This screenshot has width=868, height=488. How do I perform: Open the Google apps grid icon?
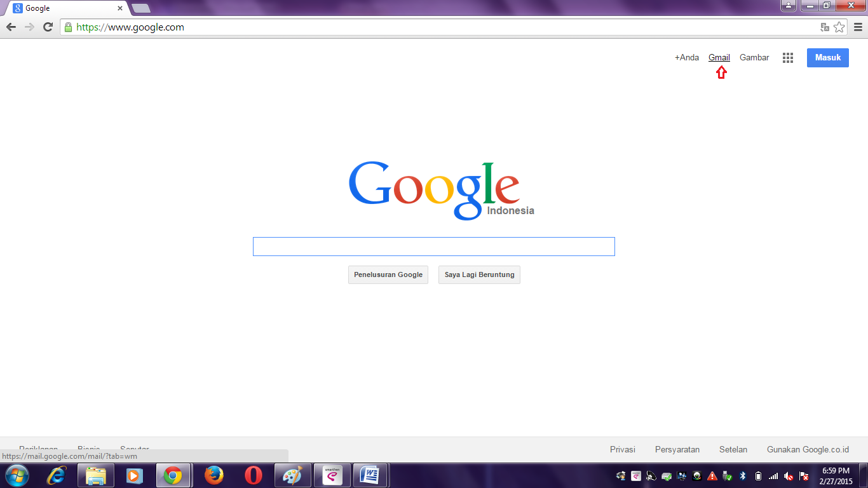pyautogui.click(x=788, y=58)
